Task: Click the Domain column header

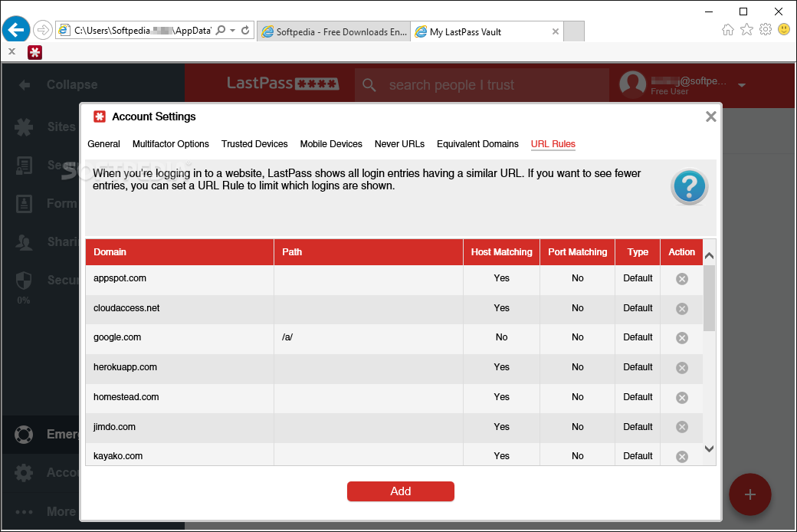Action: click(x=179, y=252)
